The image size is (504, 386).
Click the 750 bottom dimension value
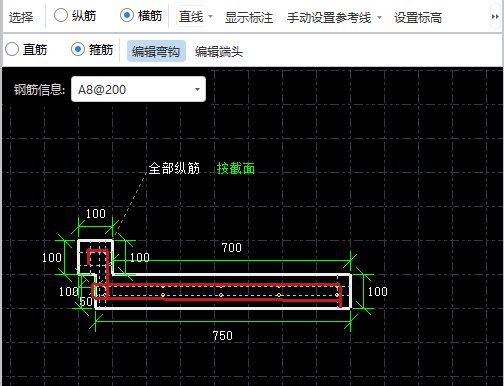223,335
